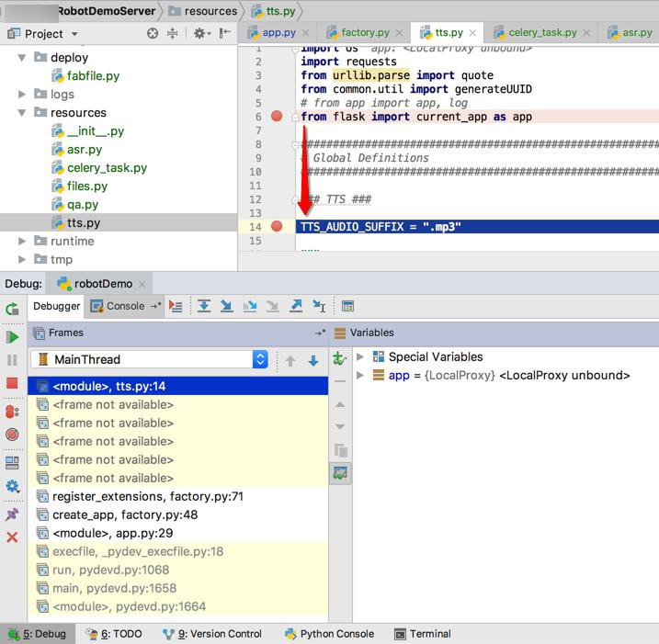Screen dimensions: 659x644
Task: Click the Step Out toolbar icon
Action: [296, 306]
